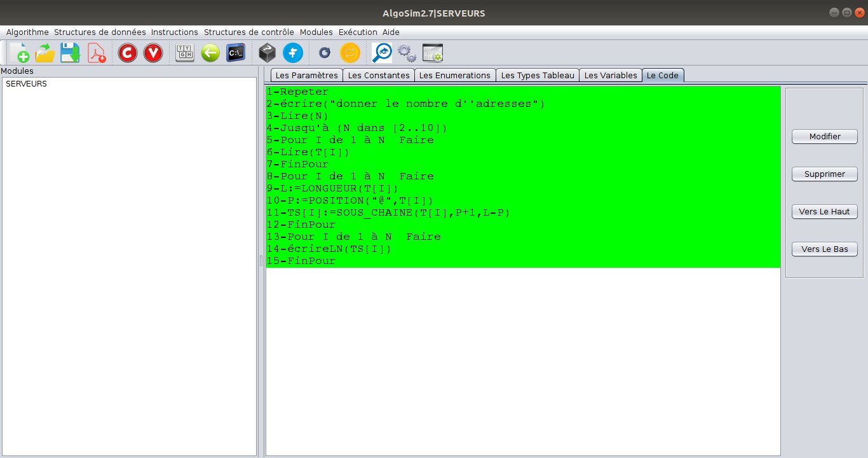Close the AlgoSim window
The width and height of the screenshot is (868, 458).
coord(859,13)
